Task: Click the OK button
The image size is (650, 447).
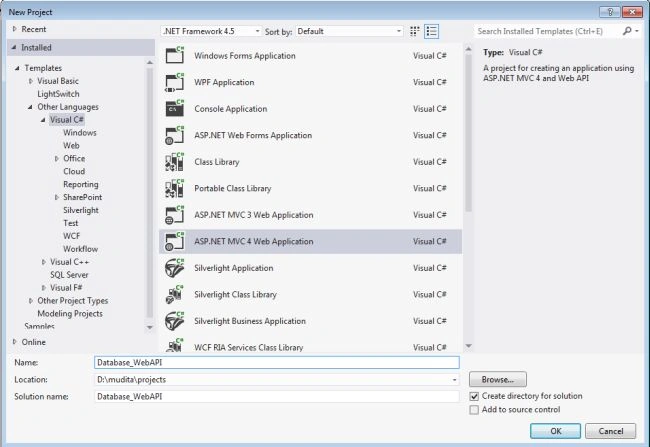Action: pos(555,431)
